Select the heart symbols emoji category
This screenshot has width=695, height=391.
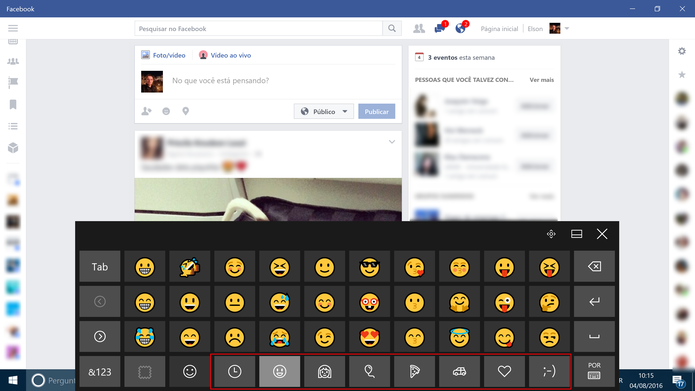(x=504, y=371)
